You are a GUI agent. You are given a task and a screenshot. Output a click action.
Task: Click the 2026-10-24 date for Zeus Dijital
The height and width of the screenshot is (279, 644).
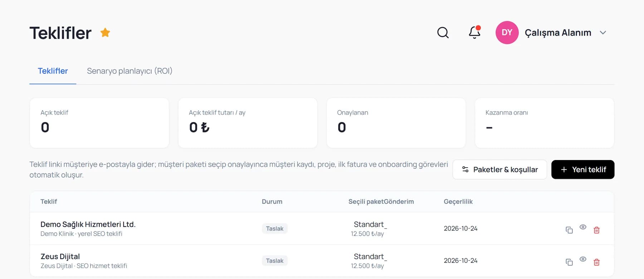[460, 261]
